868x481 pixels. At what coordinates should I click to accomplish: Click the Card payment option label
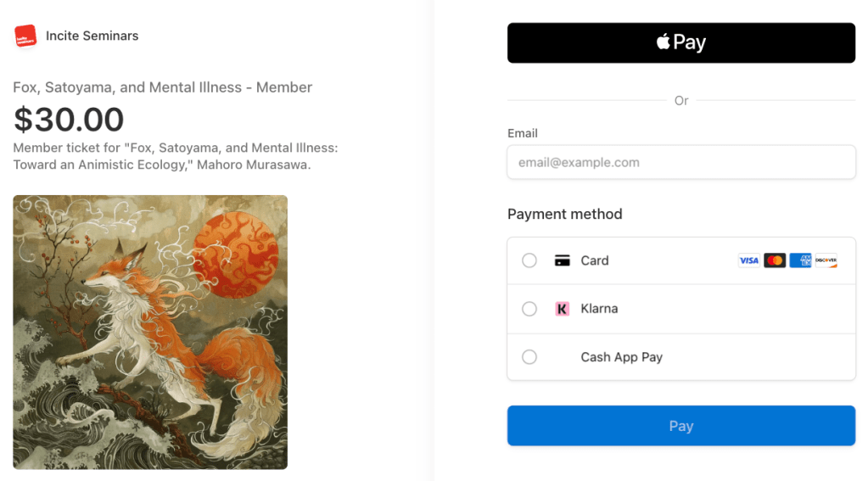tap(594, 260)
